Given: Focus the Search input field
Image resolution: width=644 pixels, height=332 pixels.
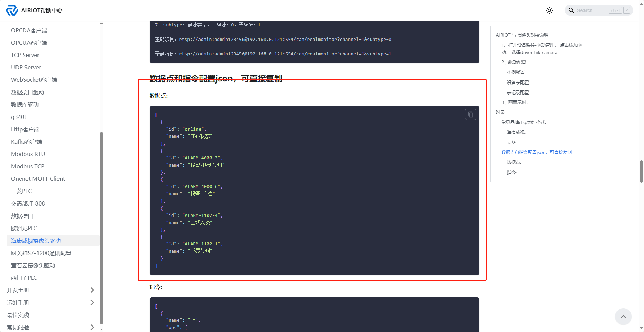Looking at the screenshot, I should [x=599, y=10].
